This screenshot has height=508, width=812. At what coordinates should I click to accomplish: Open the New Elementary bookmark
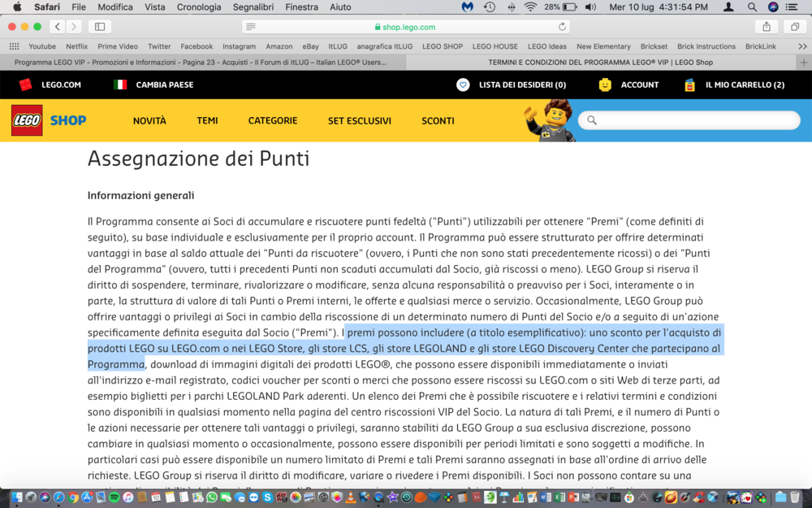(x=603, y=46)
